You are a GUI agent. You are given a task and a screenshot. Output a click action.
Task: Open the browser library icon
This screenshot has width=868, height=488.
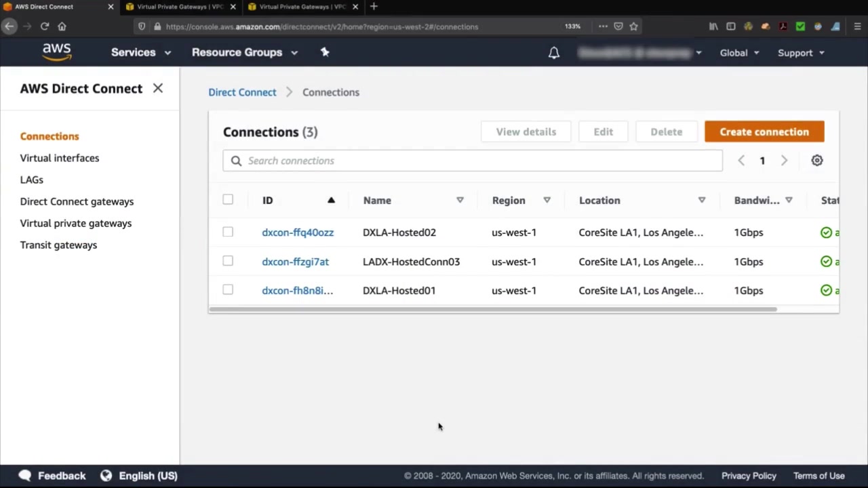(x=713, y=26)
